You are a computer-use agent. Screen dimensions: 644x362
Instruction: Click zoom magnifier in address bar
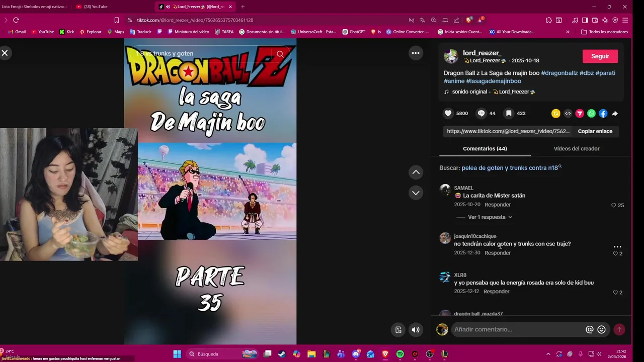(434, 20)
